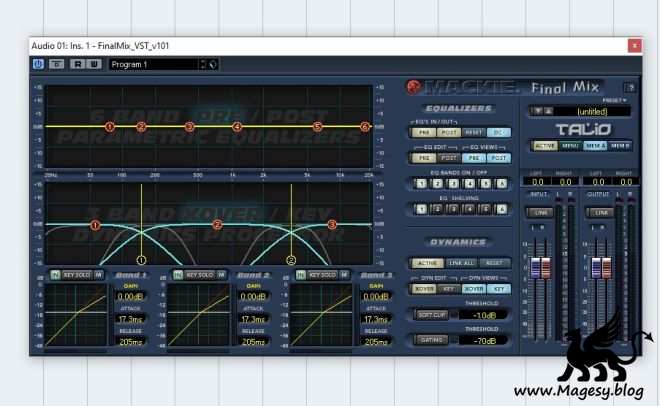Click the Output LINK button
This screenshot has height=406, width=660.
click(601, 212)
